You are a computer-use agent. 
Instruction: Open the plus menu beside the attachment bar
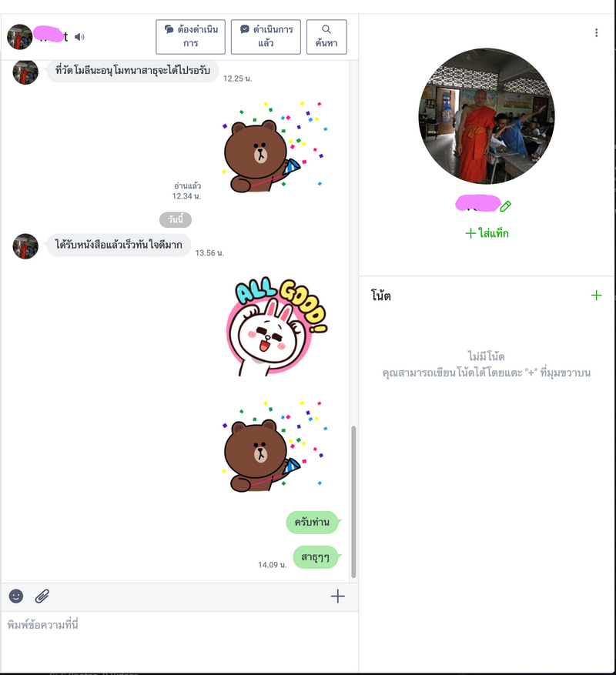(x=338, y=596)
